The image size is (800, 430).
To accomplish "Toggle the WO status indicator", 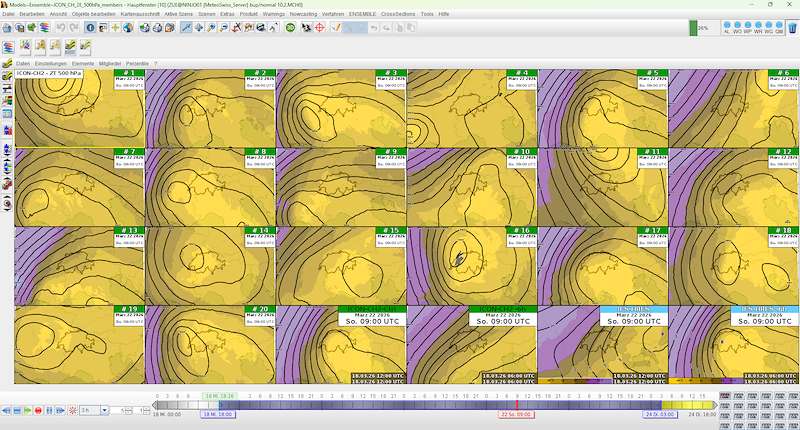I will pyautogui.click(x=738, y=28).
